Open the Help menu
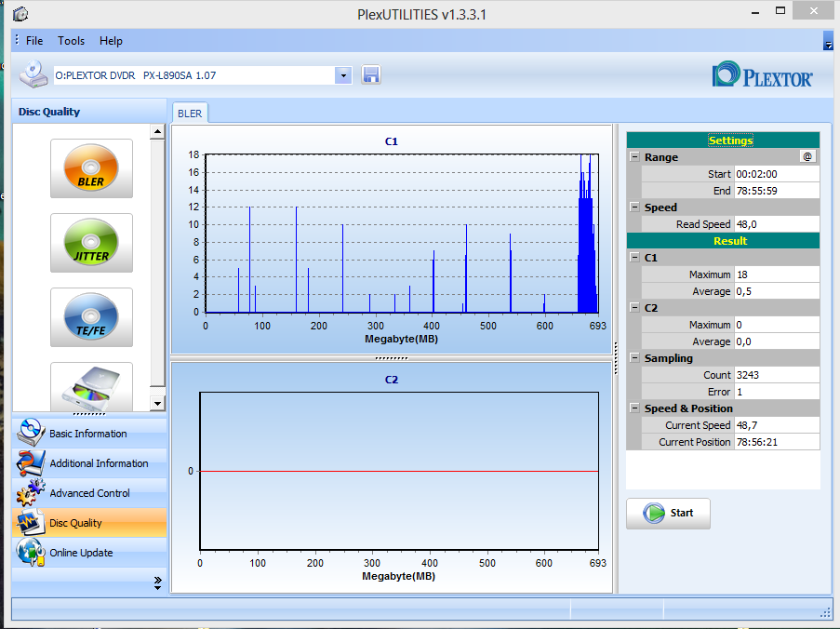840x629 pixels. tap(111, 41)
